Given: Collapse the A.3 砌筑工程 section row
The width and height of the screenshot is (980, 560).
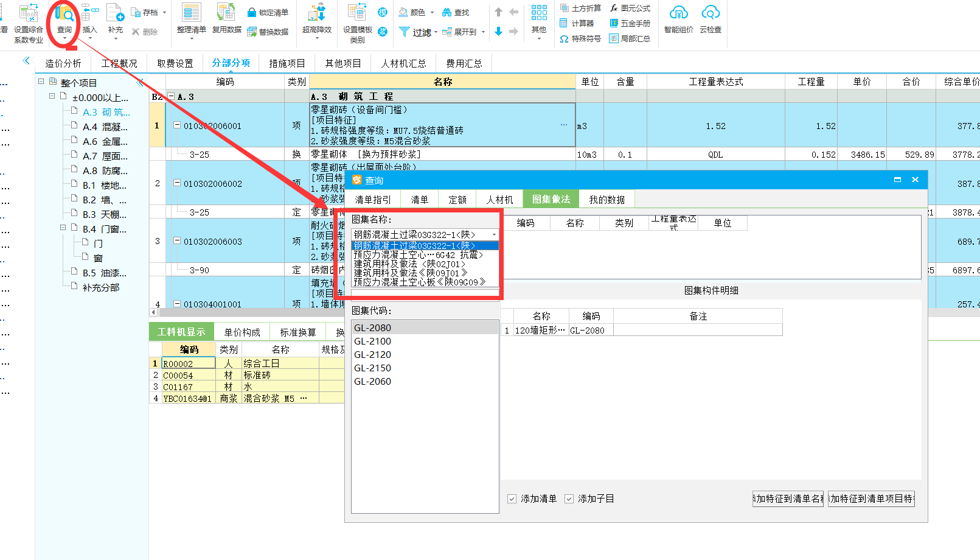Looking at the screenshot, I should point(171,96).
